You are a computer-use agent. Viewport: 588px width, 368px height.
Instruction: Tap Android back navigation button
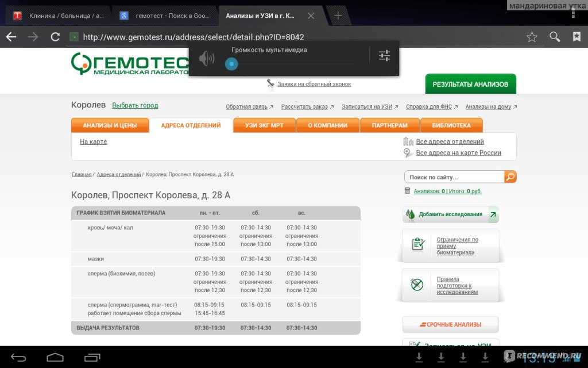pos(18,358)
